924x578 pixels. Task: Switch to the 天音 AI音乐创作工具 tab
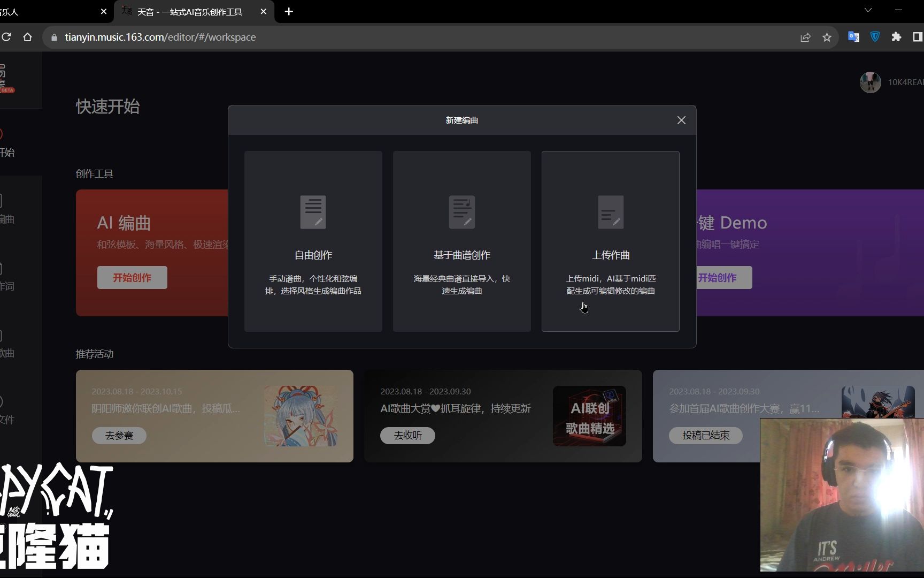coord(195,11)
